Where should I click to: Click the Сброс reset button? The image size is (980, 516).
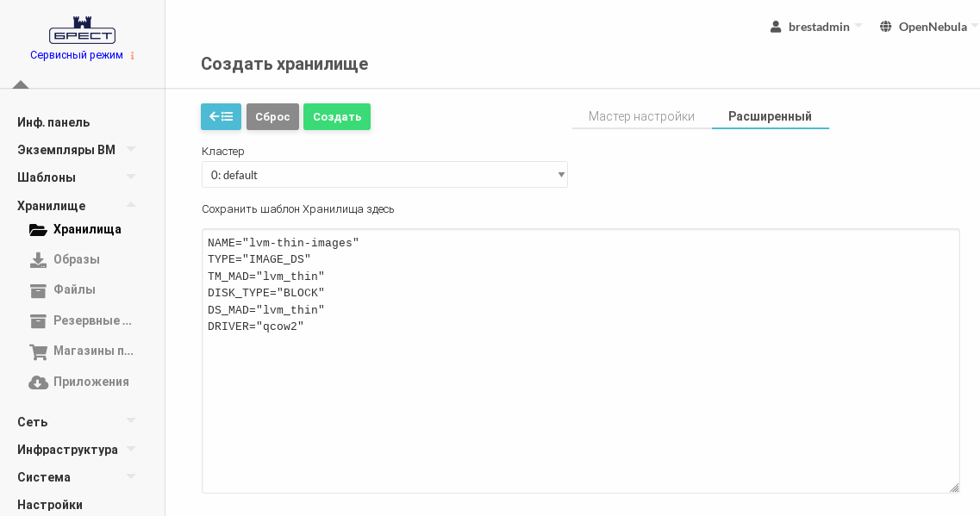pos(272,116)
